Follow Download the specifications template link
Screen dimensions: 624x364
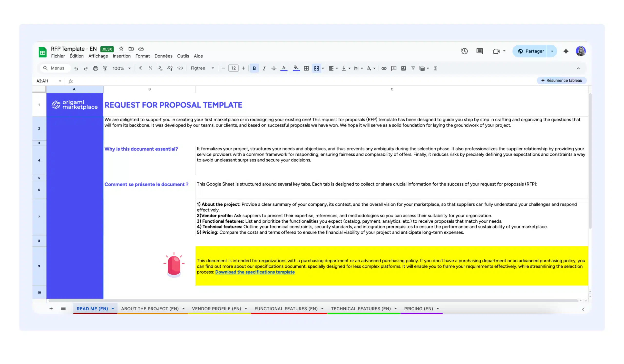pos(255,272)
